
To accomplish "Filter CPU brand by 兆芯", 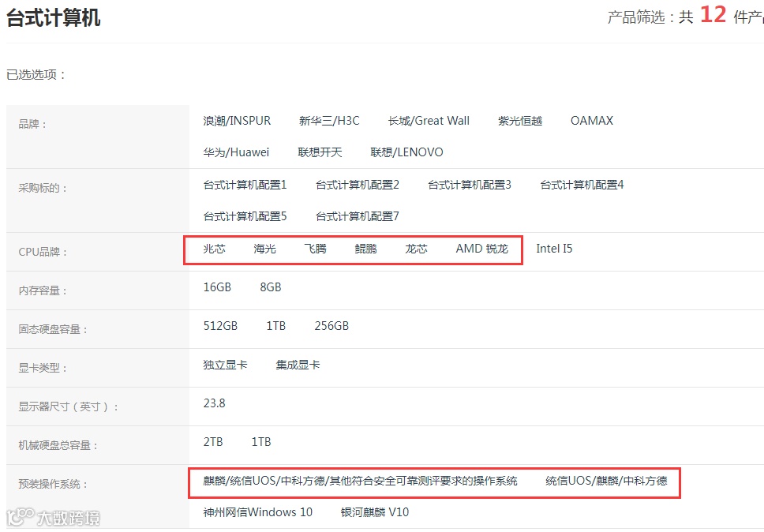I will pos(215,249).
